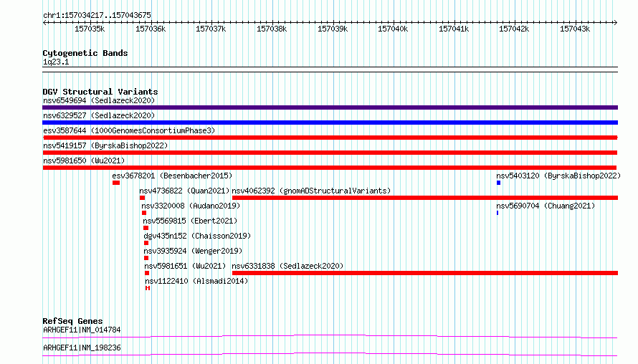The image size is (638, 364).
Task: Click the 157036k ruler label
Action: coord(151,29)
